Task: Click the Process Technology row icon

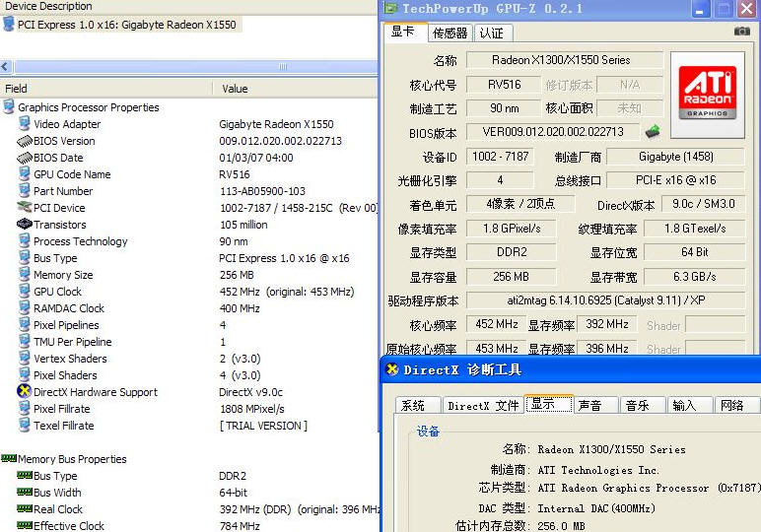Action: [x=25, y=240]
